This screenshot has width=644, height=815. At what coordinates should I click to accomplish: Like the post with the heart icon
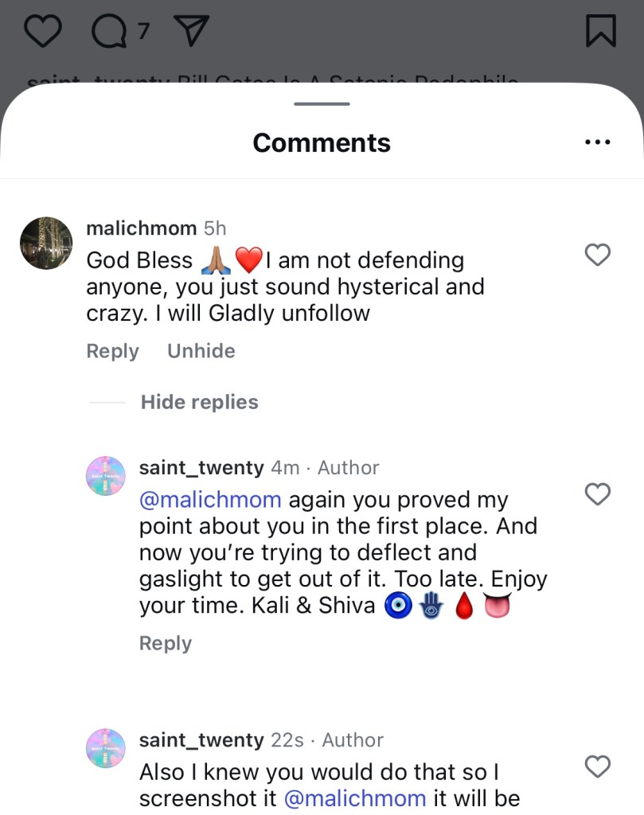point(43,31)
